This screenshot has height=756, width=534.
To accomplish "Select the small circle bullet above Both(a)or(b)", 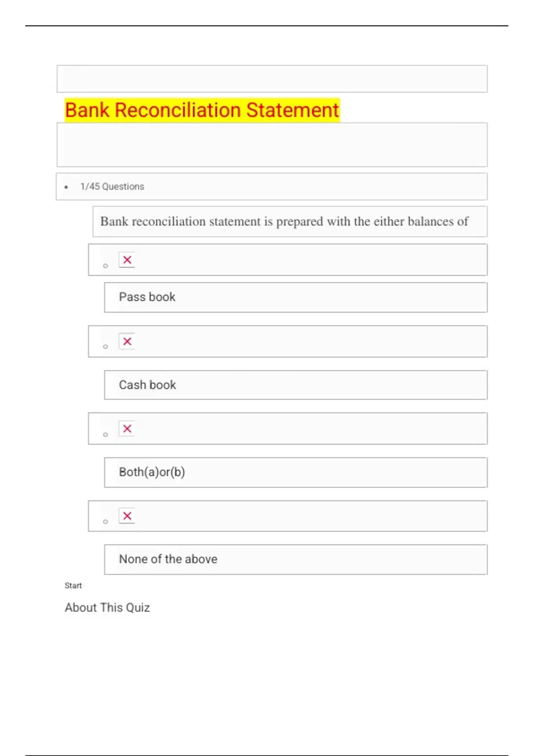I will coord(105,434).
